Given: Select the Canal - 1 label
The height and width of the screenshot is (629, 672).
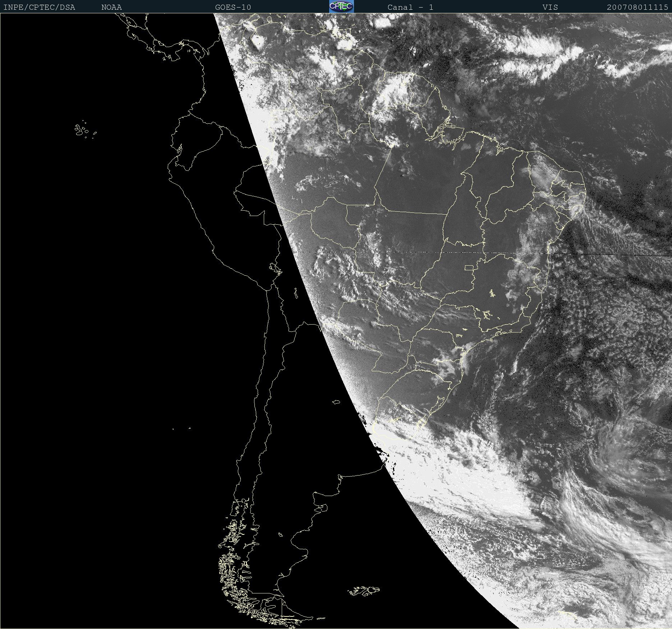Looking at the screenshot, I should 410,7.
